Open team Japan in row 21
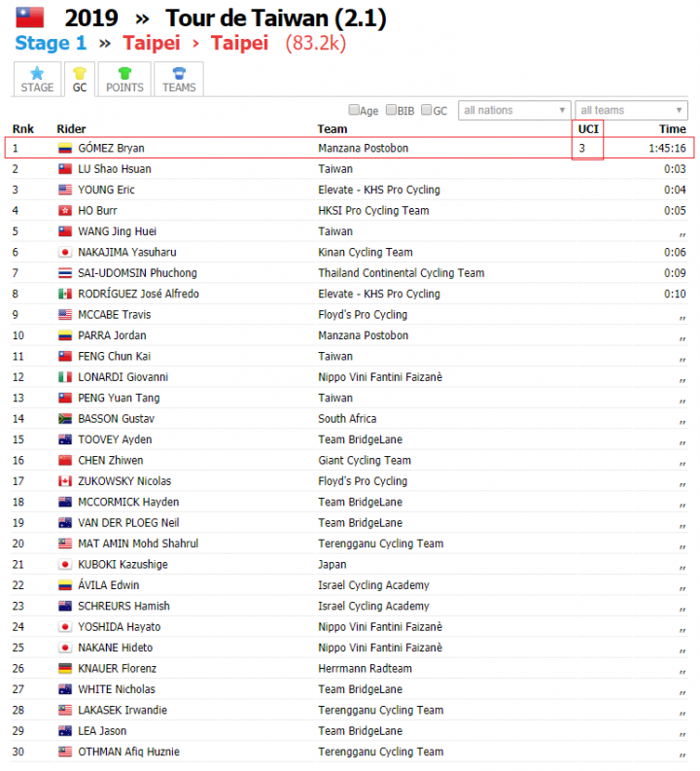Viewport: 700px width, 771px height. click(x=332, y=565)
